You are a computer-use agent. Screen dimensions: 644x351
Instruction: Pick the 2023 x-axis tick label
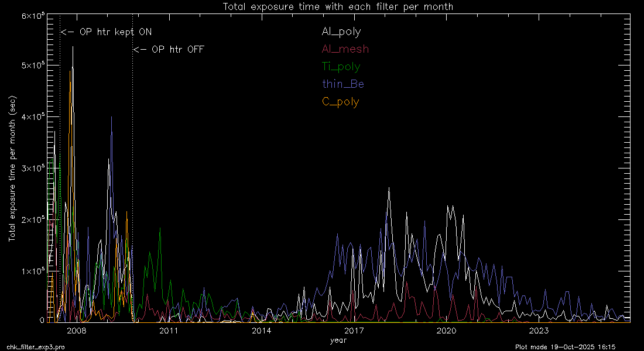[538, 331]
